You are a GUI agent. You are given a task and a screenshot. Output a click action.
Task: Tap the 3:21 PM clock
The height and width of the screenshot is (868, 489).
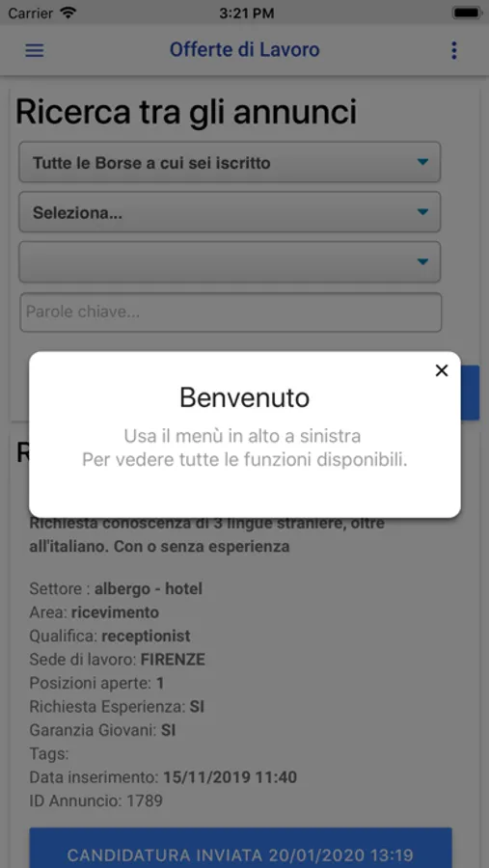click(x=247, y=13)
